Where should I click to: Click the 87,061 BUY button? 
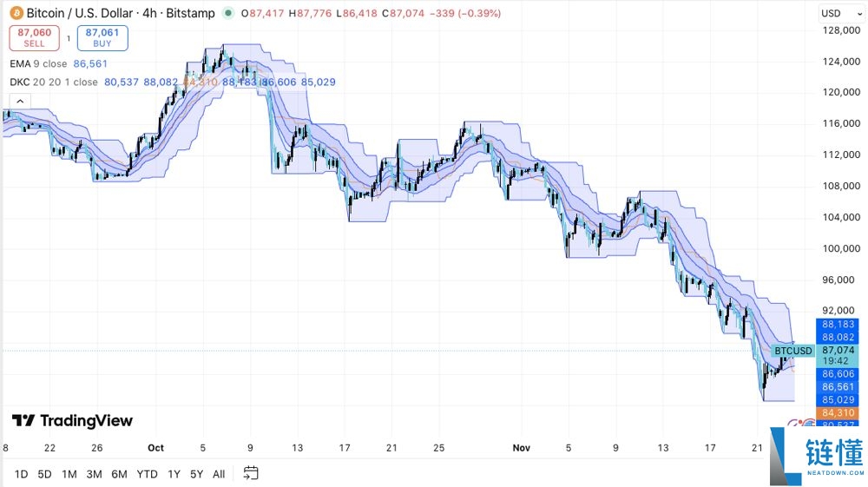click(102, 37)
